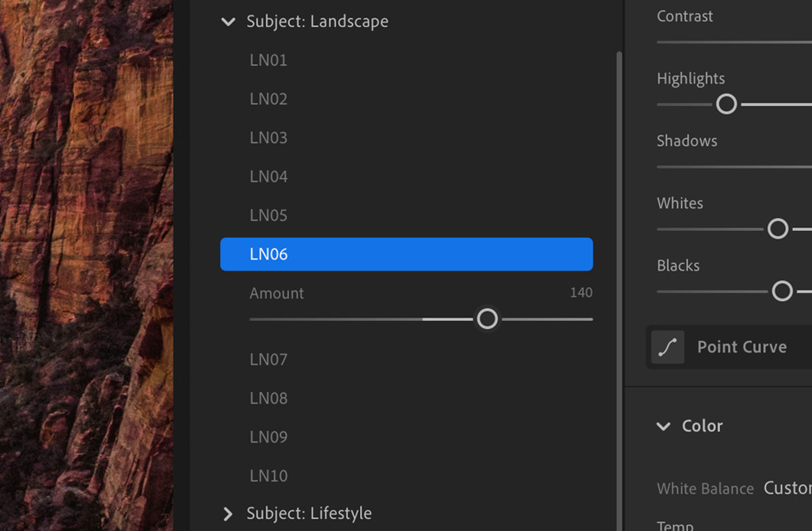This screenshot has height=531, width=812.
Task: Collapse the Color section
Action: pyautogui.click(x=662, y=426)
